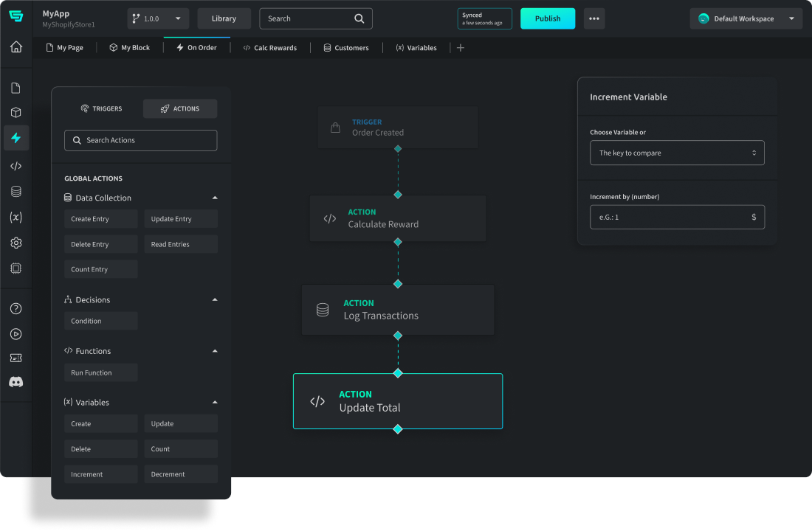
Task: Click the dollar icon in Increment by field
Action: (x=754, y=217)
